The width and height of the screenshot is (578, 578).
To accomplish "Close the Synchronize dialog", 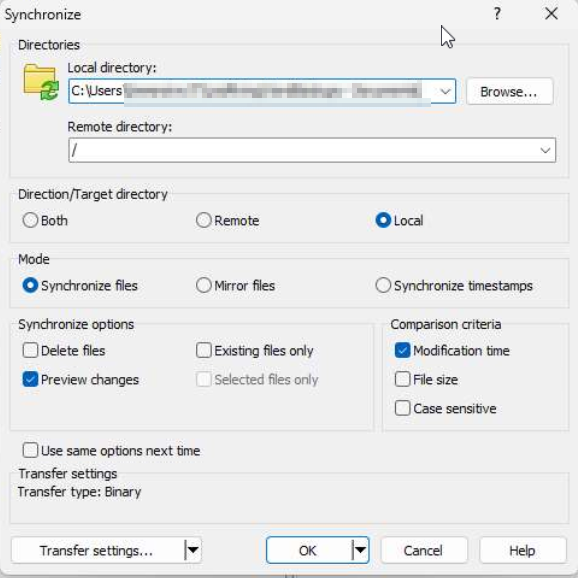I will coord(551,14).
